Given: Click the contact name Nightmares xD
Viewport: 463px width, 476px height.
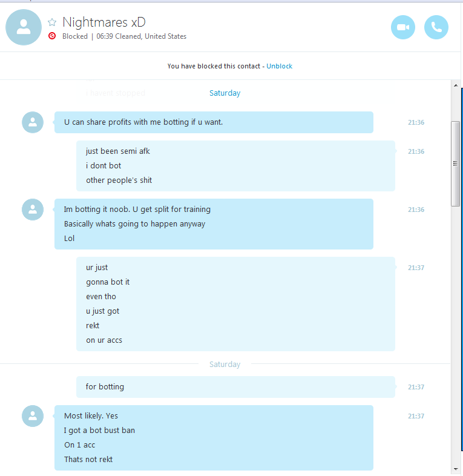Looking at the screenshot, I should (x=104, y=22).
